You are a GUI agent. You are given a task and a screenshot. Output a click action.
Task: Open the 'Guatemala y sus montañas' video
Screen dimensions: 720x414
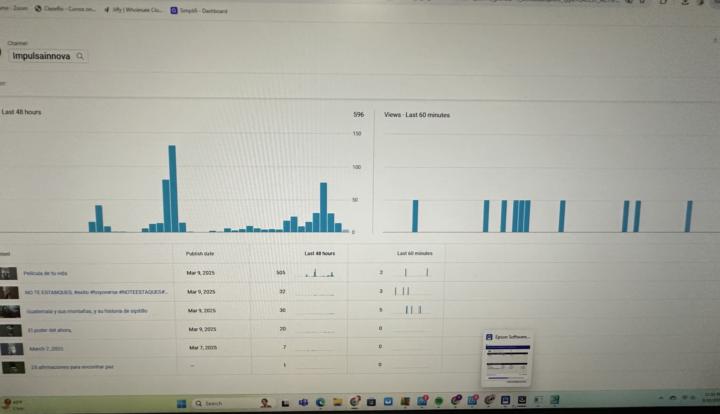(87, 311)
